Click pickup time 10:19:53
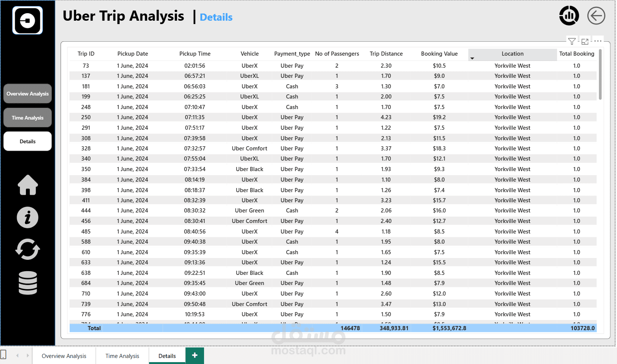Viewport: 617px width, 364px height. (195, 314)
